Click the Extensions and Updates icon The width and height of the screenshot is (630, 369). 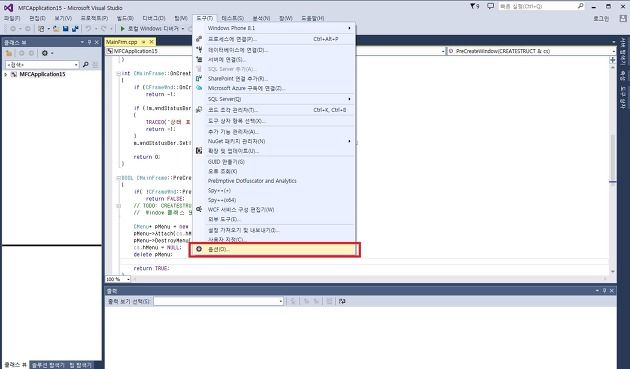tap(199, 151)
